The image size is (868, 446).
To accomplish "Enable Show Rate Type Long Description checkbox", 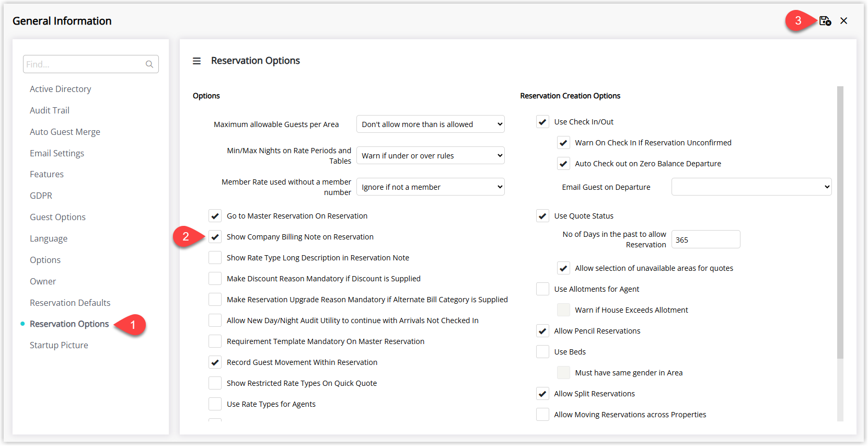I will 215,258.
